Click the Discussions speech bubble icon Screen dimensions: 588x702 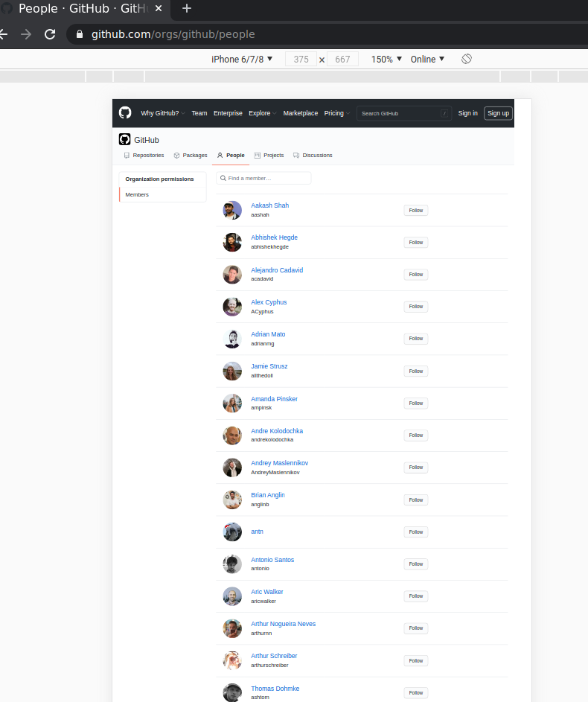click(295, 155)
